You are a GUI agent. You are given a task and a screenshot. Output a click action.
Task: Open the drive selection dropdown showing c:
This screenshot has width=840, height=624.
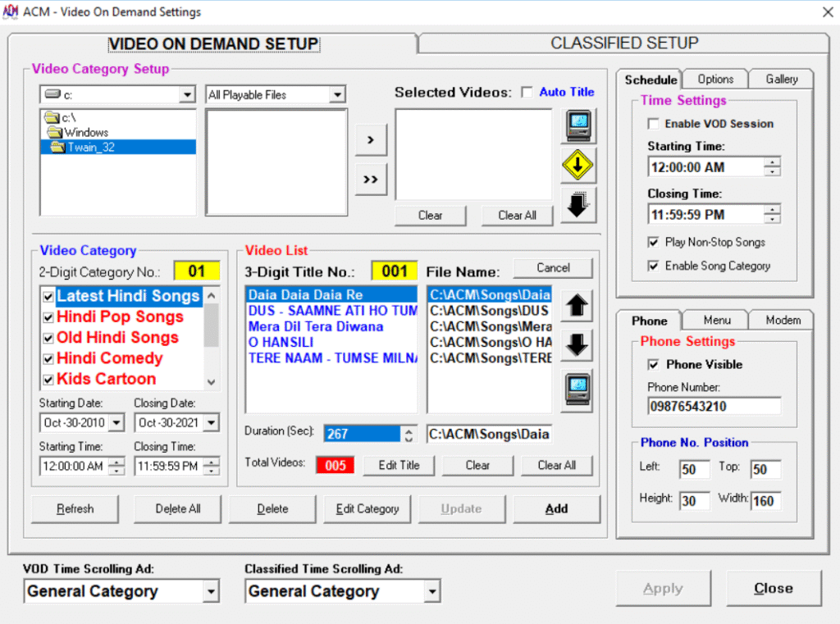point(189,94)
